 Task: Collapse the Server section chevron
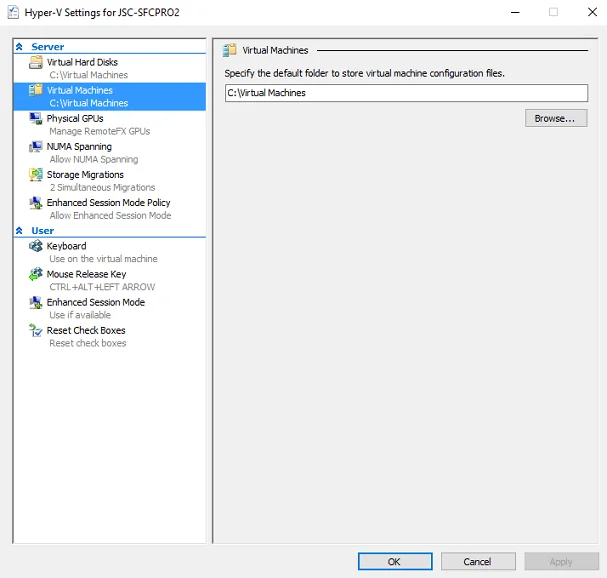point(19,47)
